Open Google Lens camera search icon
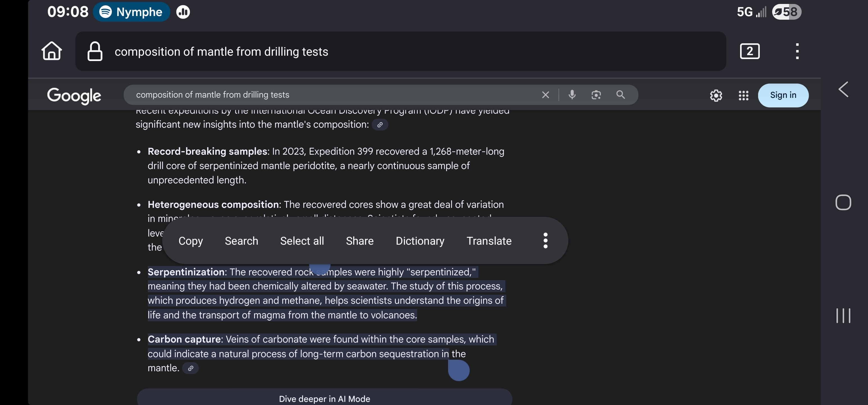This screenshot has height=405, width=868. (x=596, y=95)
